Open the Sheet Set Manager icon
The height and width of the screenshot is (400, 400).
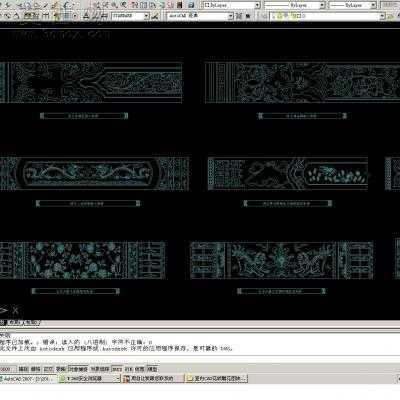pyautogui.click(x=161, y=5)
